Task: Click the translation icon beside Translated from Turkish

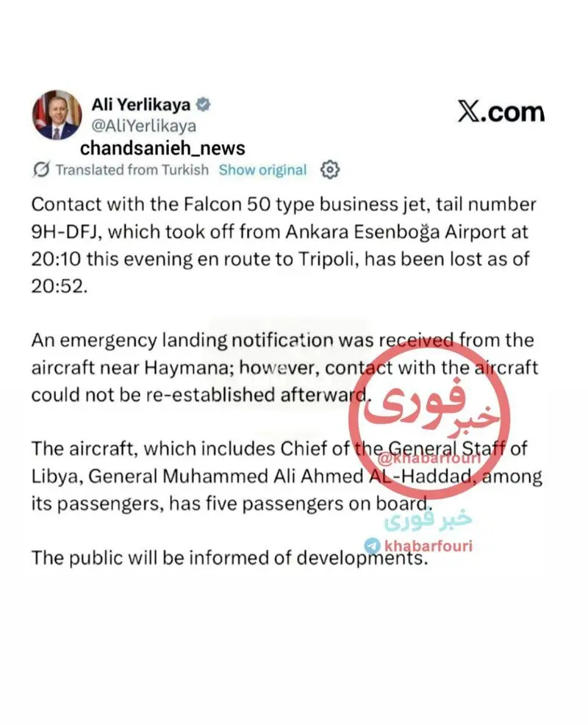Action: point(41,170)
